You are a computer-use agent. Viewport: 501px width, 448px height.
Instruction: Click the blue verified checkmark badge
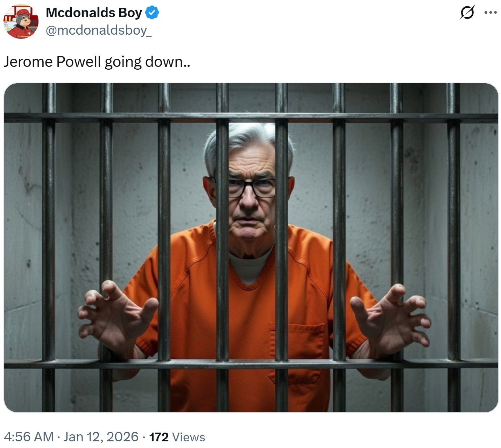click(152, 13)
